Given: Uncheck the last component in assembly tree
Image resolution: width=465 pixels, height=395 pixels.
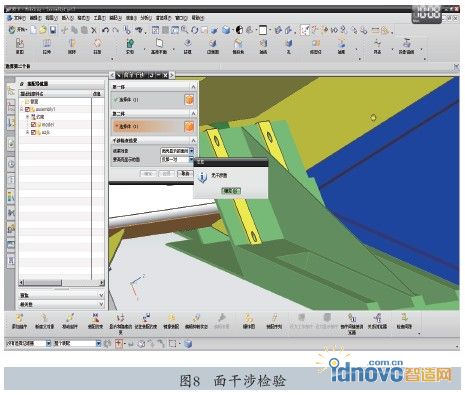Looking at the screenshot, I should (33, 132).
